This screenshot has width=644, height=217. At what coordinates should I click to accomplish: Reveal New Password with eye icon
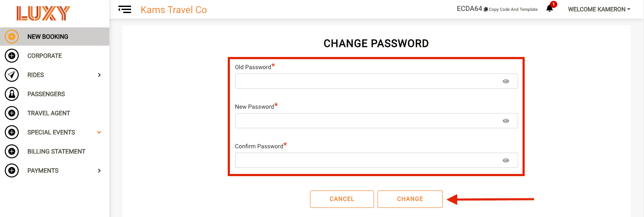coord(506,121)
